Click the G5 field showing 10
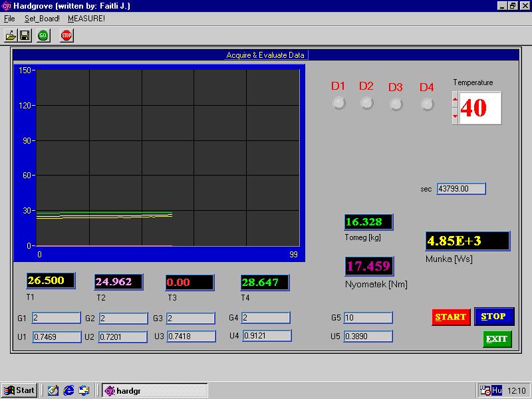This screenshot has height=399, width=532. click(368, 318)
